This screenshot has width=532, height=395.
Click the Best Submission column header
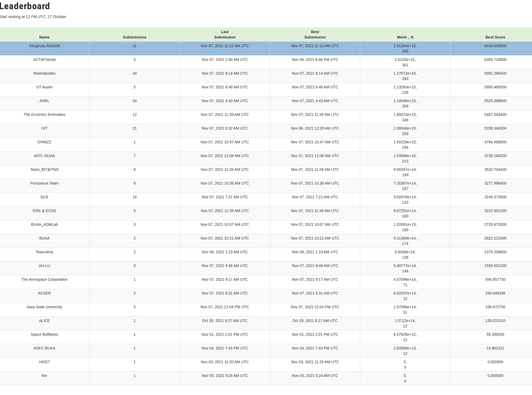[x=315, y=34]
